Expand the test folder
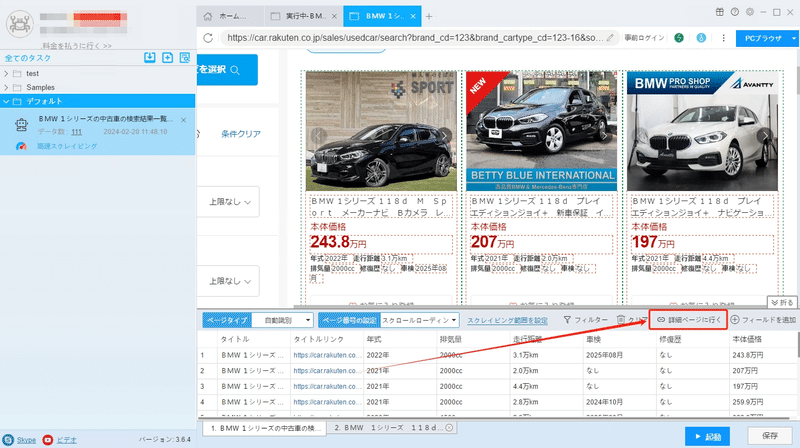Screen dimensions: 800x448 6,73
